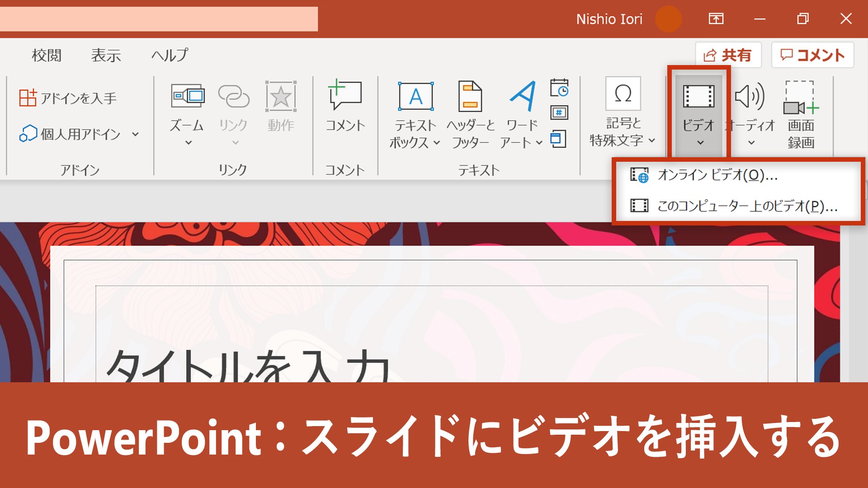Click the Zoom (ズーム) icon
The width and height of the screenshot is (868, 488).
click(x=188, y=95)
